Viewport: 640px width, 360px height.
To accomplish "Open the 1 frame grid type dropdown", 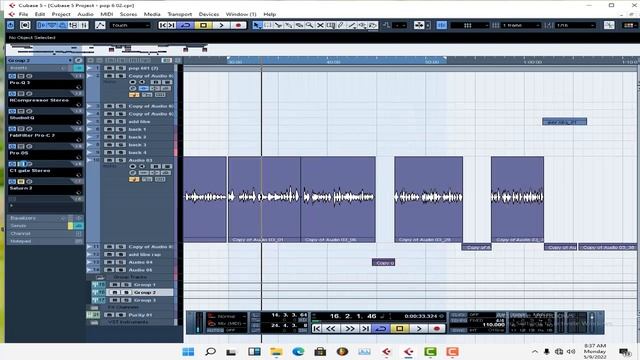I will point(520,25).
